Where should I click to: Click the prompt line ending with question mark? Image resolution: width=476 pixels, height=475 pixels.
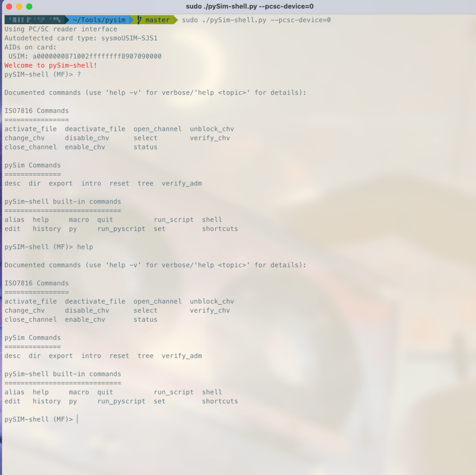pyautogui.click(x=43, y=75)
